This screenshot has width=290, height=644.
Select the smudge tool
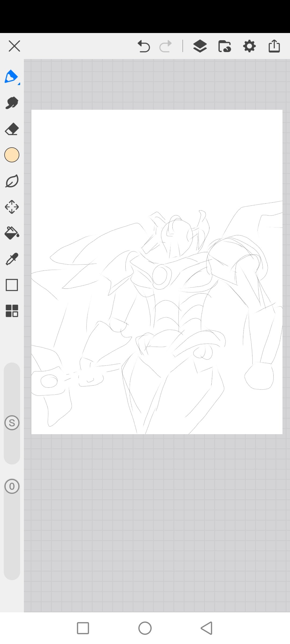coord(12,103)
